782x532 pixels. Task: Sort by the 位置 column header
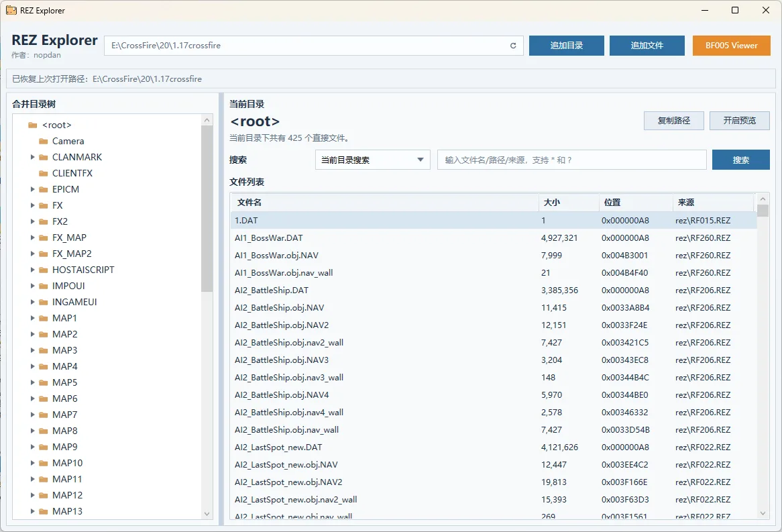tap(636, 202)
